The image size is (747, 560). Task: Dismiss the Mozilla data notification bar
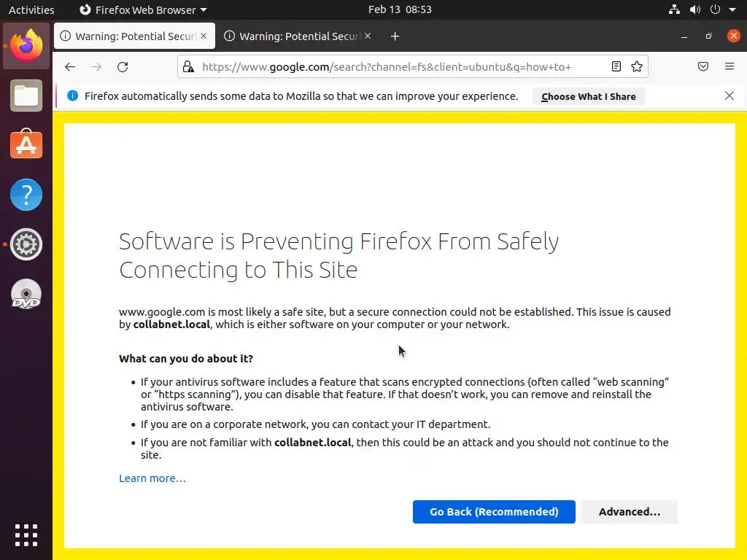pyautogui.click(x=729, y=96)
